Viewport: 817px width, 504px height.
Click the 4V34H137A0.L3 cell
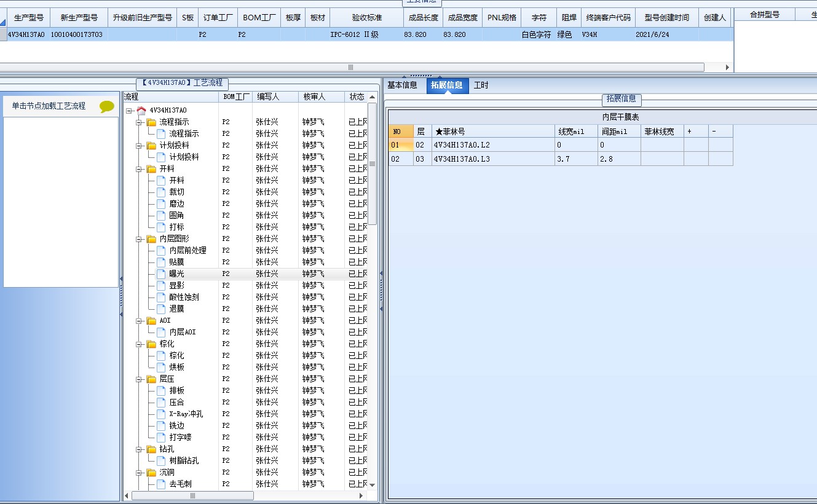click(493, 159)
